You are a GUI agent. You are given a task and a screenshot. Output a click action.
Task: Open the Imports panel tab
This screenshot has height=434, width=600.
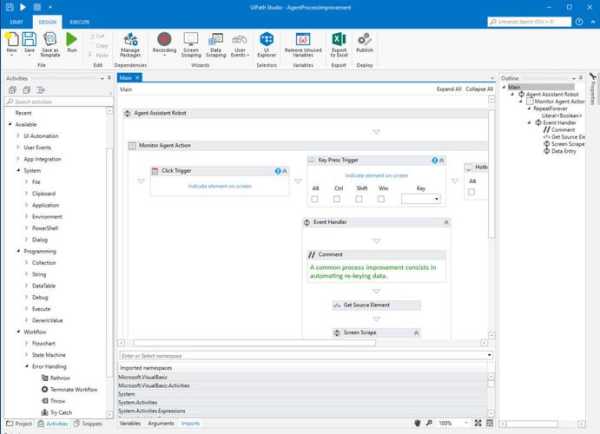point(190,423)
